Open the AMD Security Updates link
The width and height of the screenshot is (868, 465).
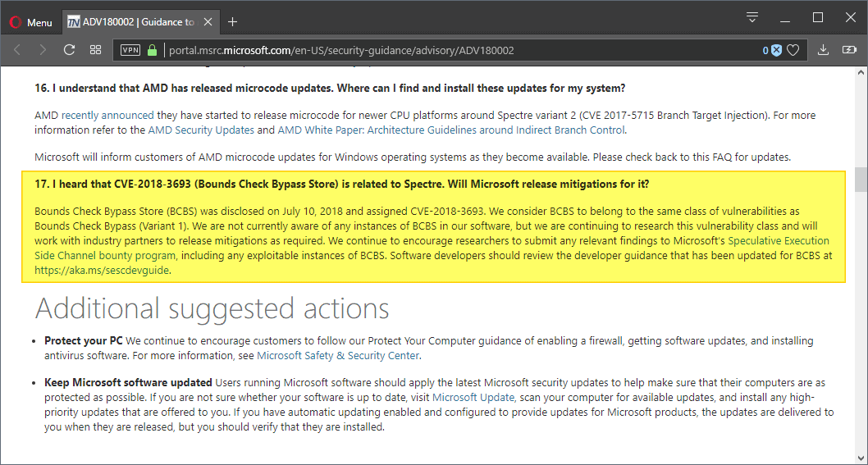click(201, 130)
